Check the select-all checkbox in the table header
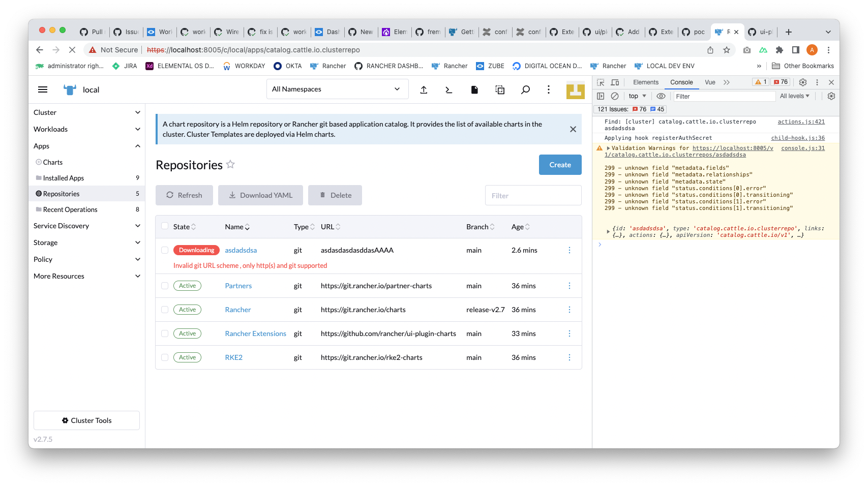This screenshot has width=868, height=486. (165, 226)
